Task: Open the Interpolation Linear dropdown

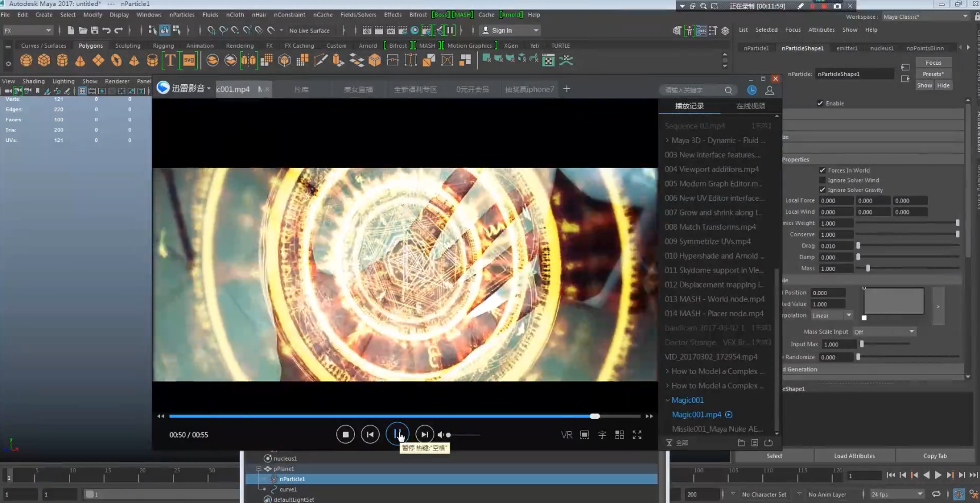Action: pyautogui.click(x=832, y=316)
